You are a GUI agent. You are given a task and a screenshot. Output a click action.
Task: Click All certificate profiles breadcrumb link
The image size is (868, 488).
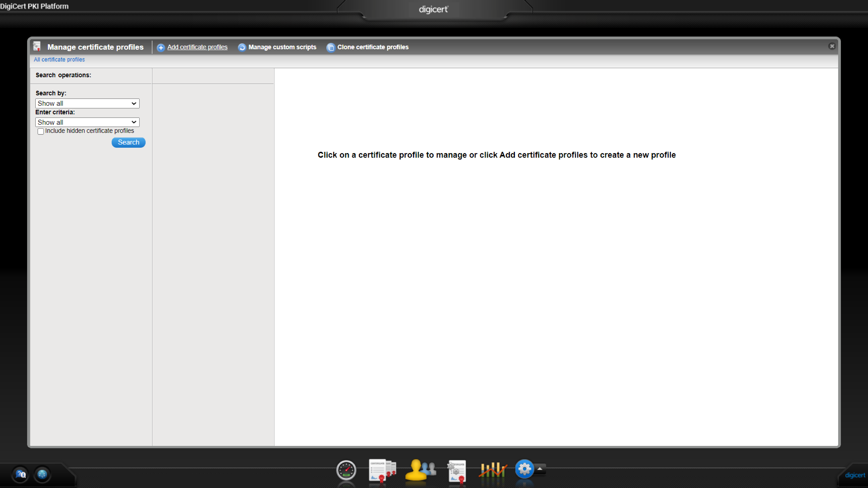[59, 60]
